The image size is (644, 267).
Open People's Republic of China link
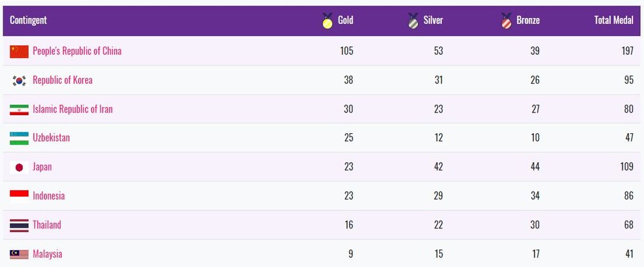77,51
